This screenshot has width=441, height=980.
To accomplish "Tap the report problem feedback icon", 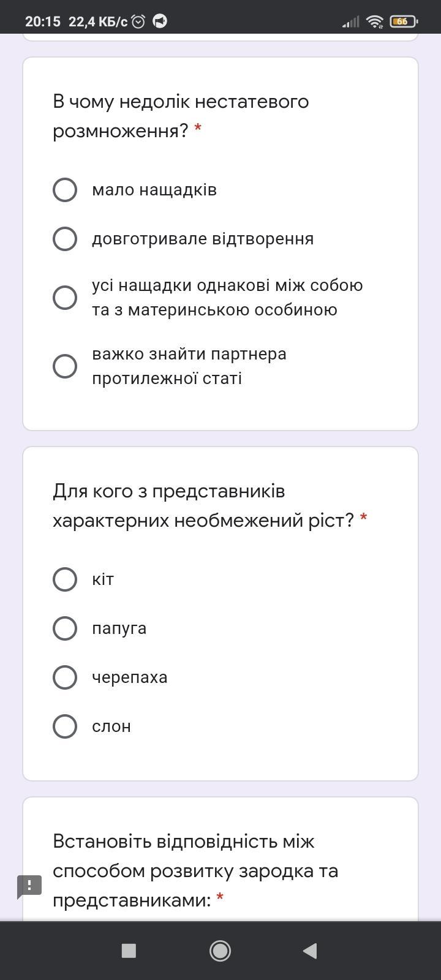I will coord(29,886).
